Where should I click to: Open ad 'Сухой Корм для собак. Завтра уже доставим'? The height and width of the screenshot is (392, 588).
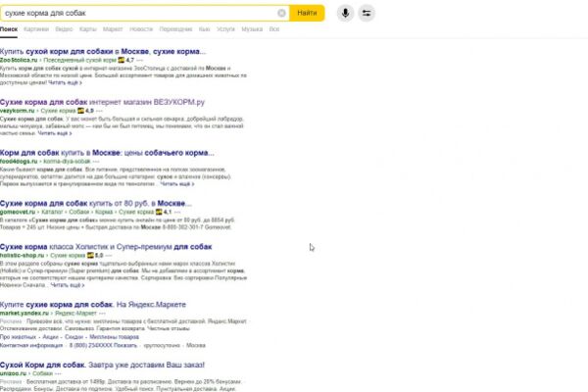(x=102, y=365)
